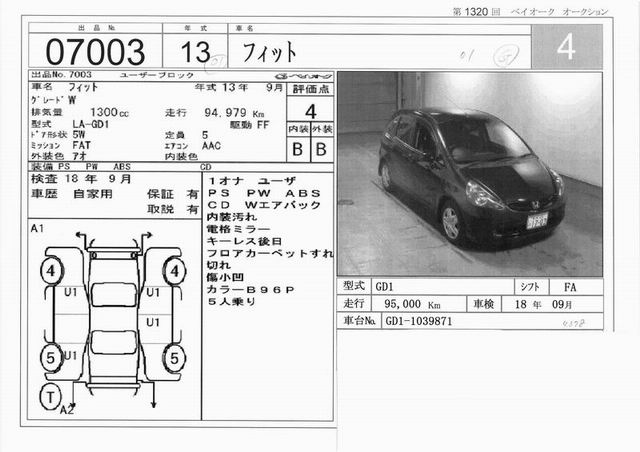Click the 定員 5 seating capacity entry
The image size is (640, 452).
187,135
